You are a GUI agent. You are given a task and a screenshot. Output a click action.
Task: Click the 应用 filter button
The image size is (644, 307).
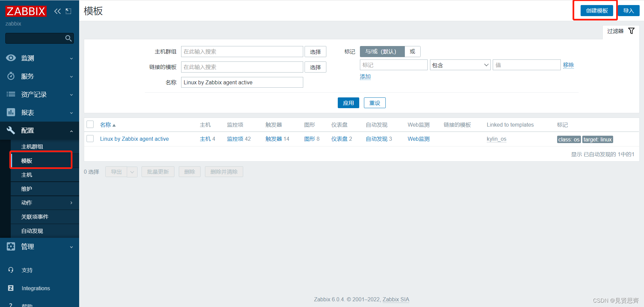click(x=348, y=103)
